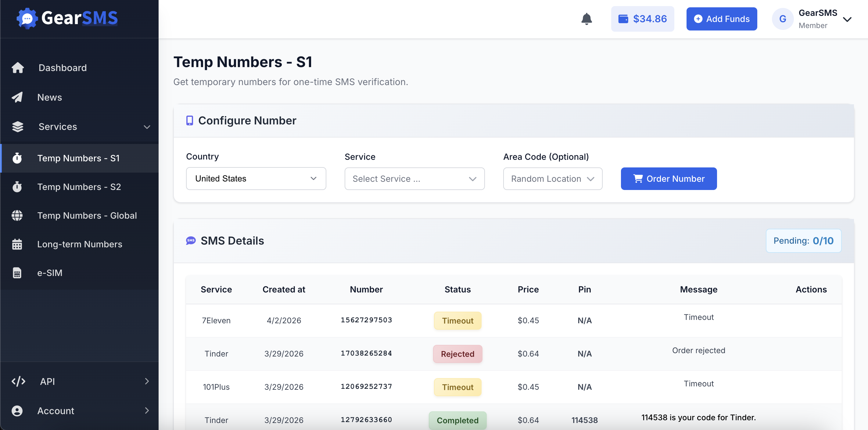Open the Country dropdown showing United States

tap(256, 179)
